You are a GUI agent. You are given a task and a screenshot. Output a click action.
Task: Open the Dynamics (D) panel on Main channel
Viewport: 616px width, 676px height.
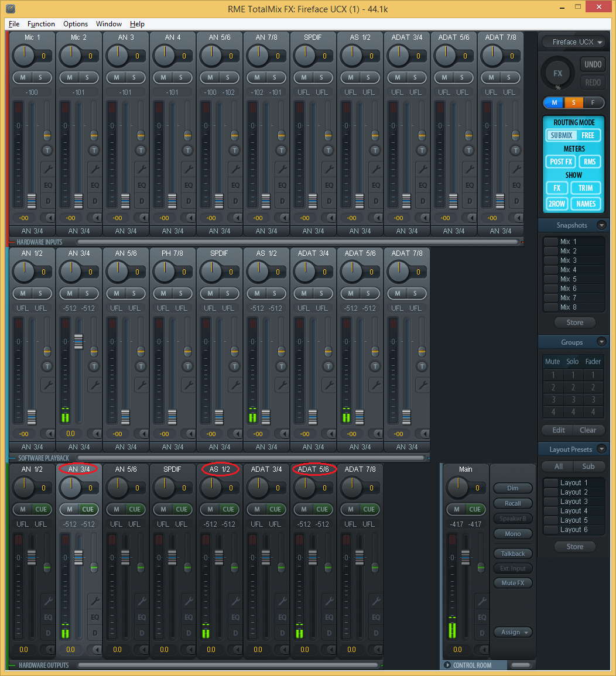tap(482, 633)
